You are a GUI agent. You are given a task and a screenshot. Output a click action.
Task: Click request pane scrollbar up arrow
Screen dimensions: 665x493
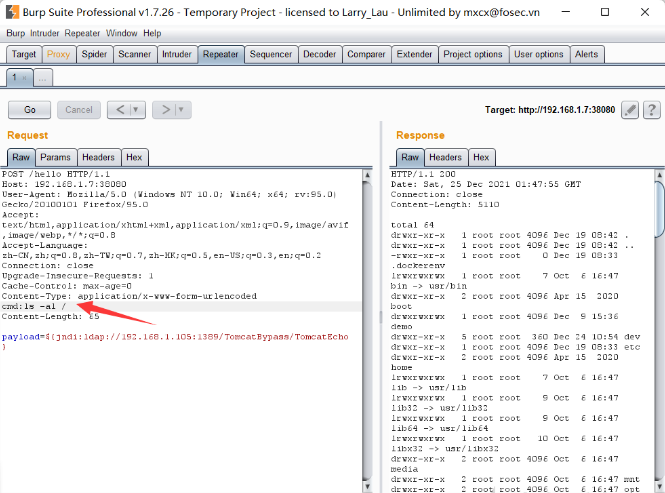coord(368,175)
